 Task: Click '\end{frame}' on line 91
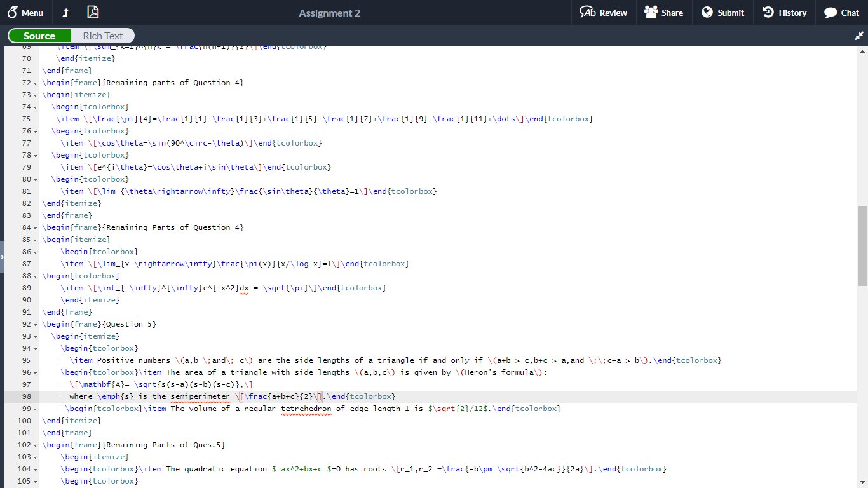pyautogui.click(x=67, y=312)
